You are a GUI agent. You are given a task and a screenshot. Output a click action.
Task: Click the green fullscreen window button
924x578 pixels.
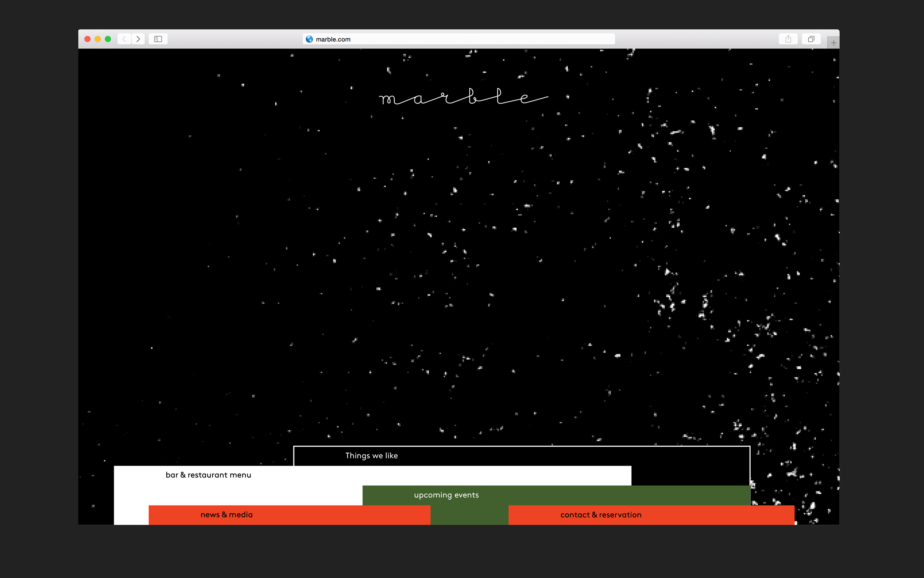(108, 39)
